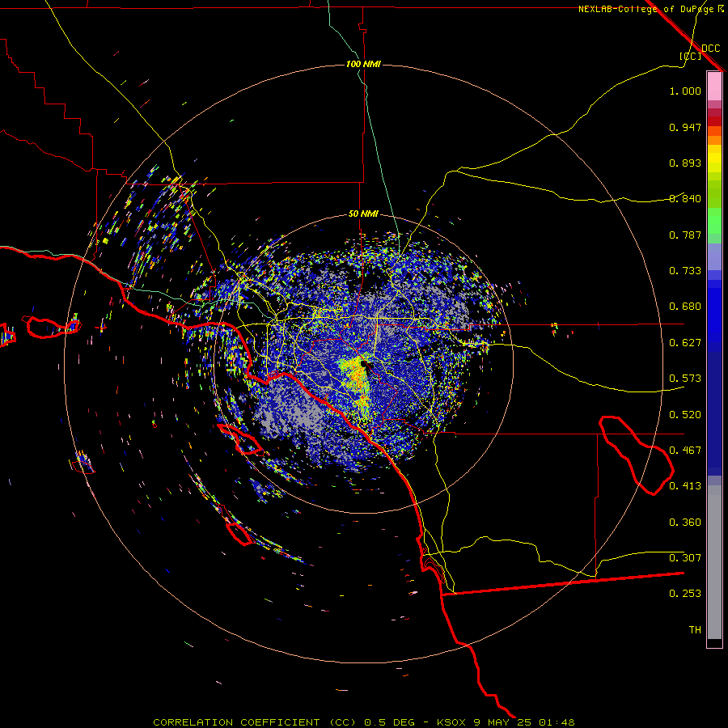Click the 0.467 legend value

tap(685, 451)
